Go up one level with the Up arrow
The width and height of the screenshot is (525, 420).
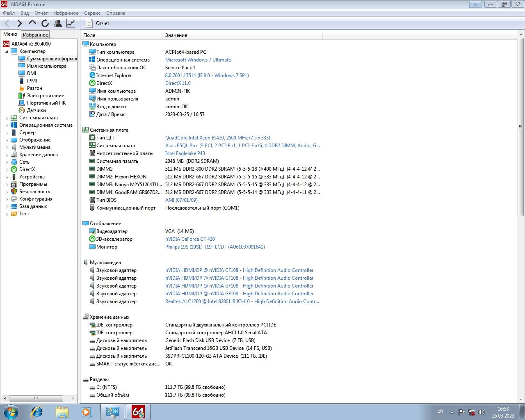pyautogui.click(x=32, y=23)
